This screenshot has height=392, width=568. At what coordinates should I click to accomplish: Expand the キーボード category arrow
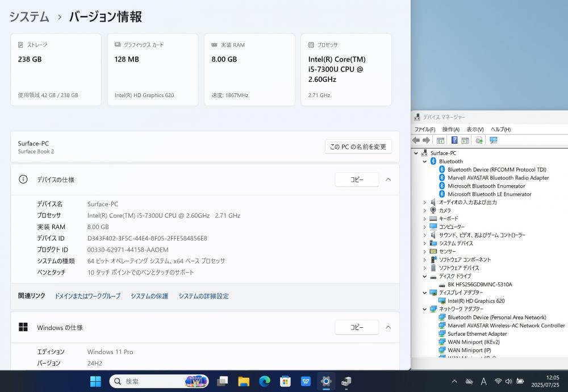pos(424,219)
